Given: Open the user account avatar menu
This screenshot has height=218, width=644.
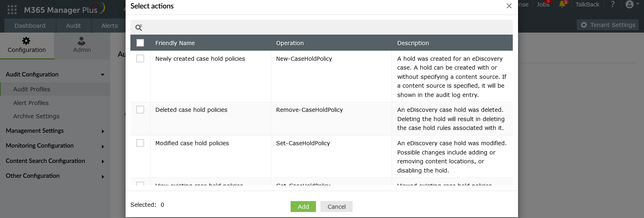Looking at the screenshot, I should (x=630, y=4).
